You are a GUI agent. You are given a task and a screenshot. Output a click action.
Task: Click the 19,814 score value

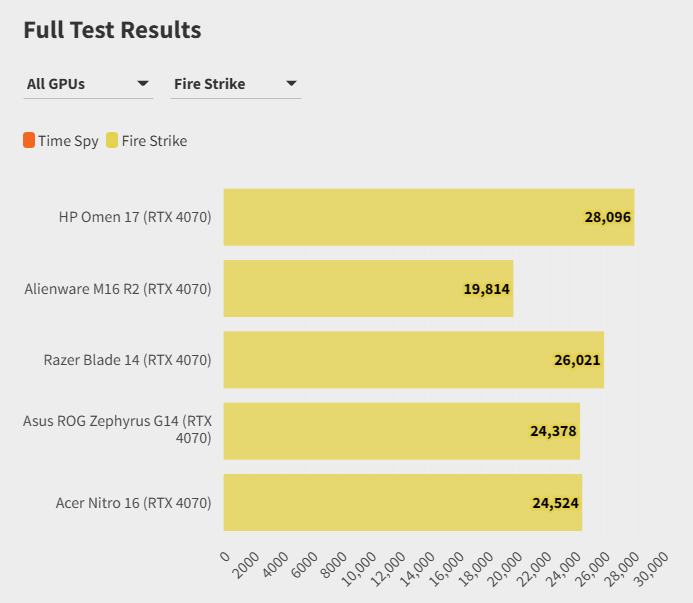[486, 289]
